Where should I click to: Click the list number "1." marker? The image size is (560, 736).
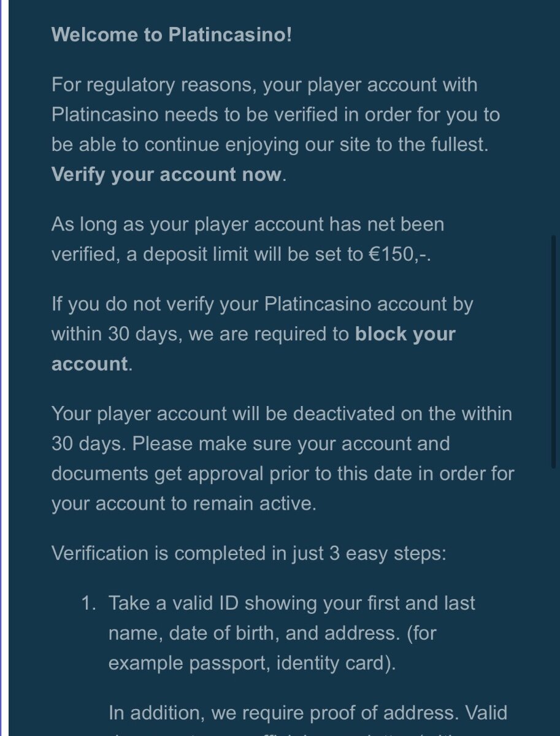coord(89,604)
